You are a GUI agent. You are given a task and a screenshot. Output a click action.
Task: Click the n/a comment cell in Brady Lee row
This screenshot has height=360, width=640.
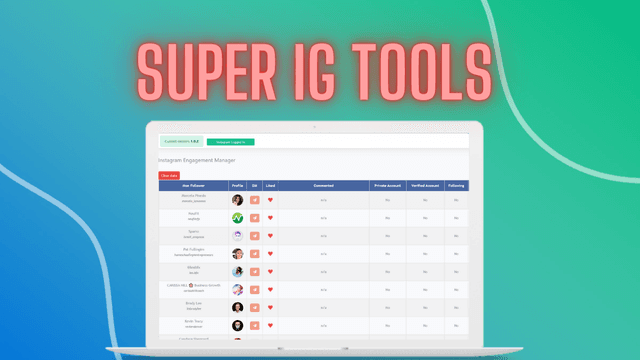[x=324, y=308]
